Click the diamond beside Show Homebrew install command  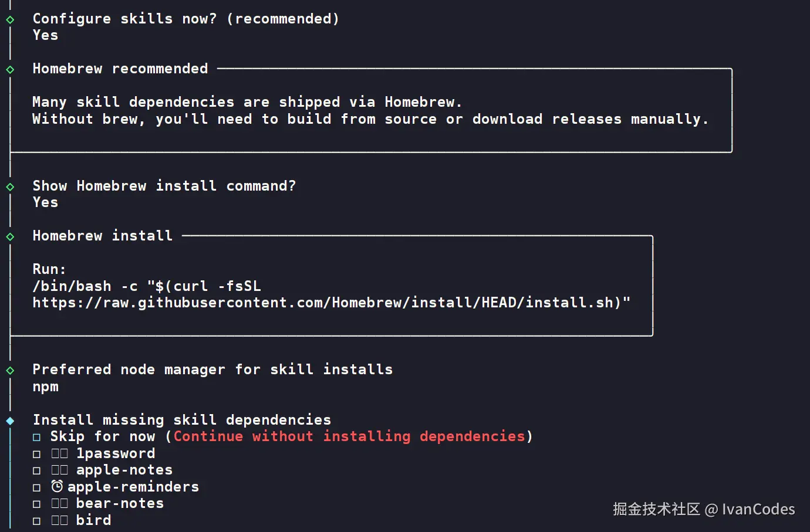pos(10,187)
